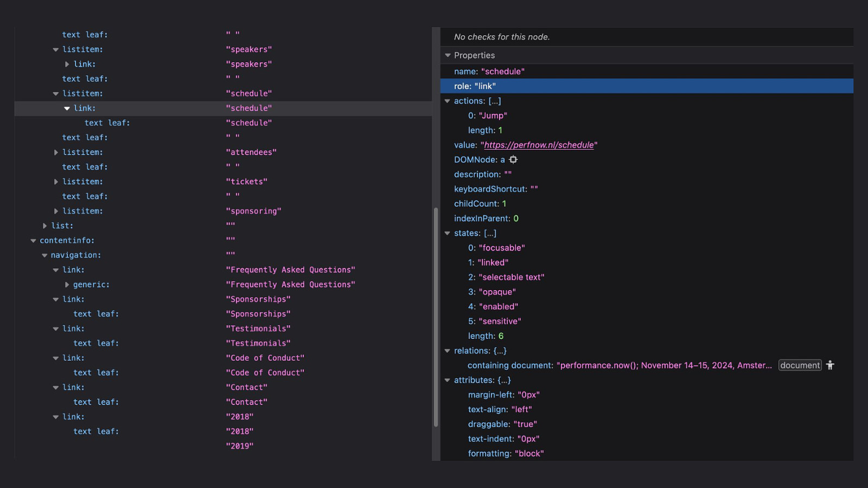868x488 pixels.
Task: Select the childCount: 1 row
Action: coord(647,204)
